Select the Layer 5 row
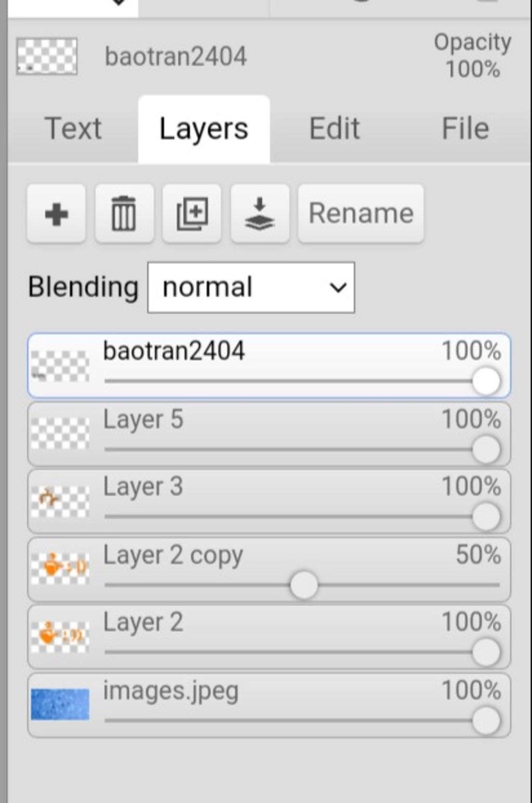The image size is (532, 803). click(x=269, y=434)
